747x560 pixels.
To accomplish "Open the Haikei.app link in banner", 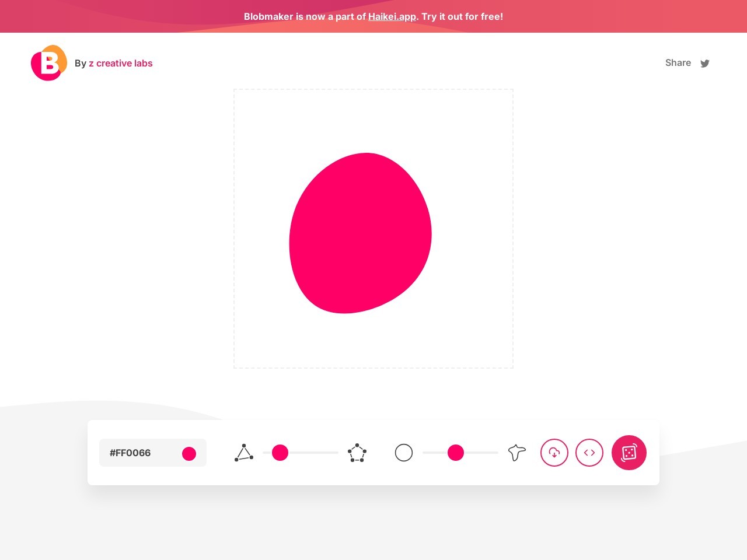I will tap(392, 16).
